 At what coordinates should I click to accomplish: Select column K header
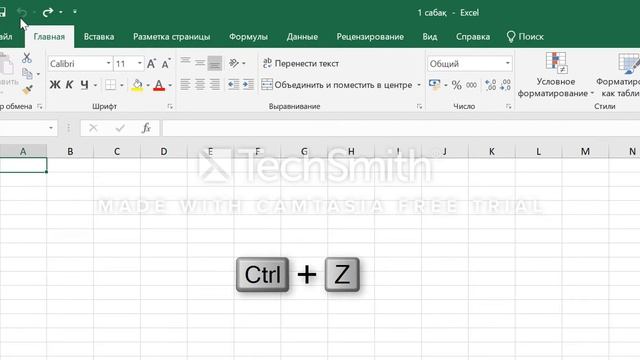coord(491,151)
